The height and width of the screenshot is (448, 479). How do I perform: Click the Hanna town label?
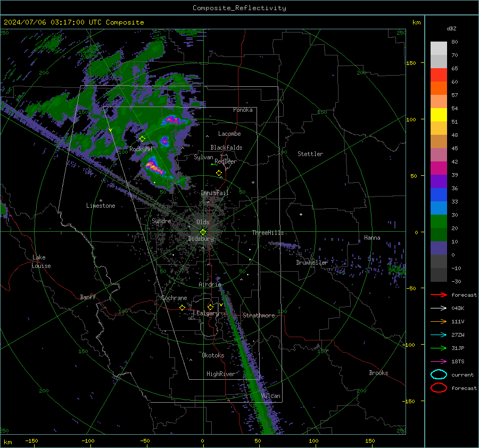(372, 238)
